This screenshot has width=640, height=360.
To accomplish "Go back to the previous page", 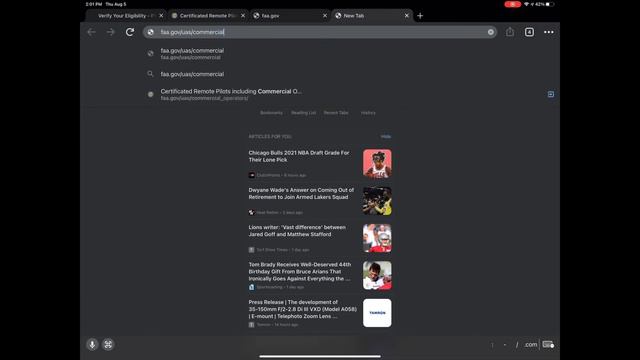I will point(91,32).
